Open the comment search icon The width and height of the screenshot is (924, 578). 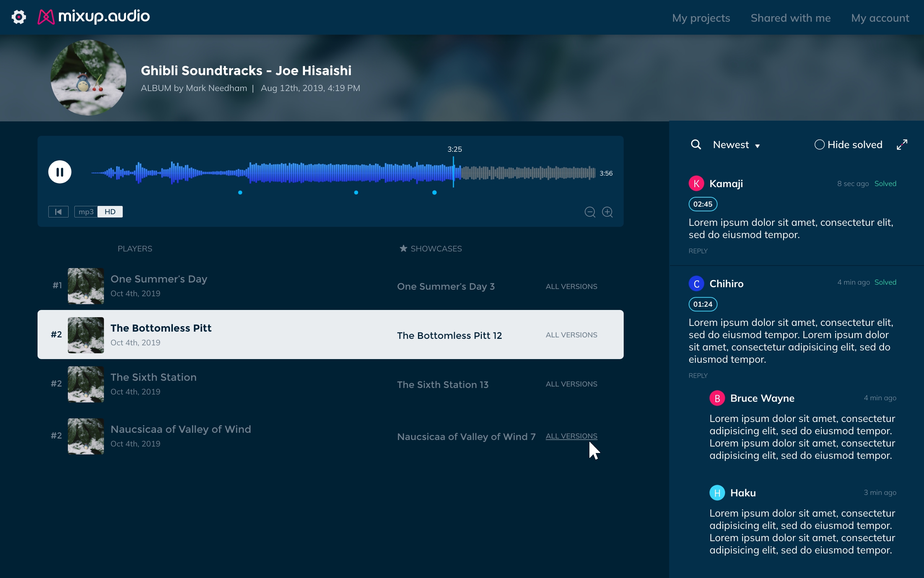(x=696, y=144)
